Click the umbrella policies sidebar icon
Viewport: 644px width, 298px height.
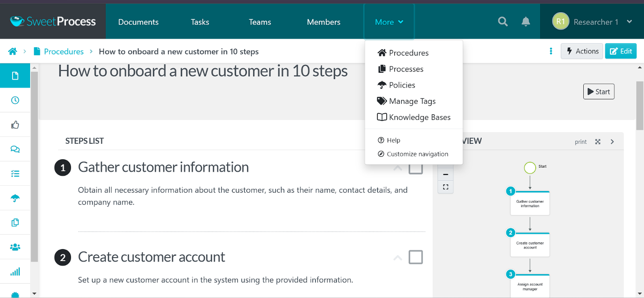(15, 198)
